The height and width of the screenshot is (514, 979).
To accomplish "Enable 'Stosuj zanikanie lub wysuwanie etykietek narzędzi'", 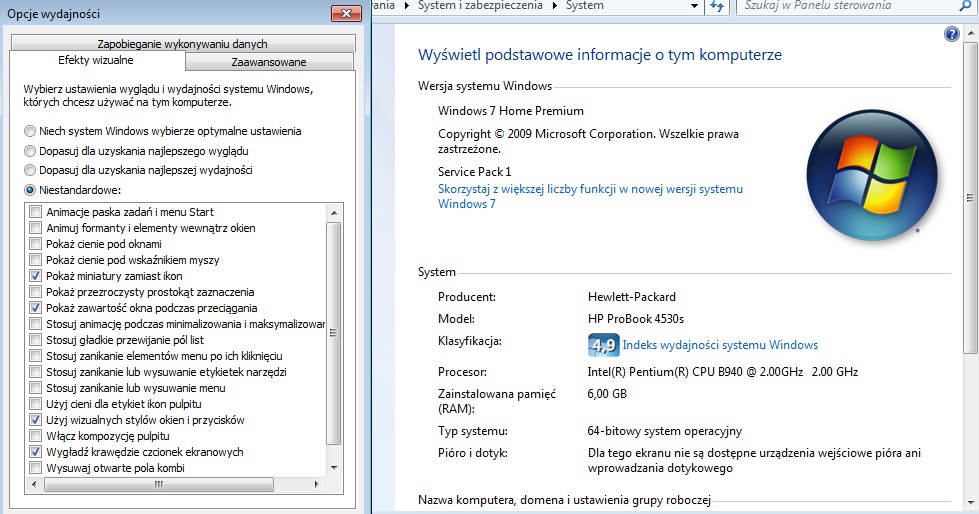I will (36, 372).
